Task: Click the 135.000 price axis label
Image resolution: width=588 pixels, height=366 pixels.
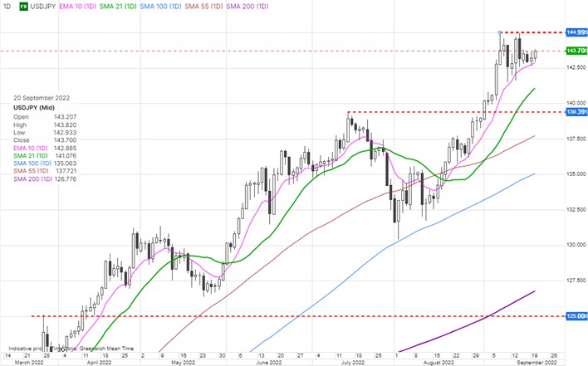Action: (x=576, y=173)
